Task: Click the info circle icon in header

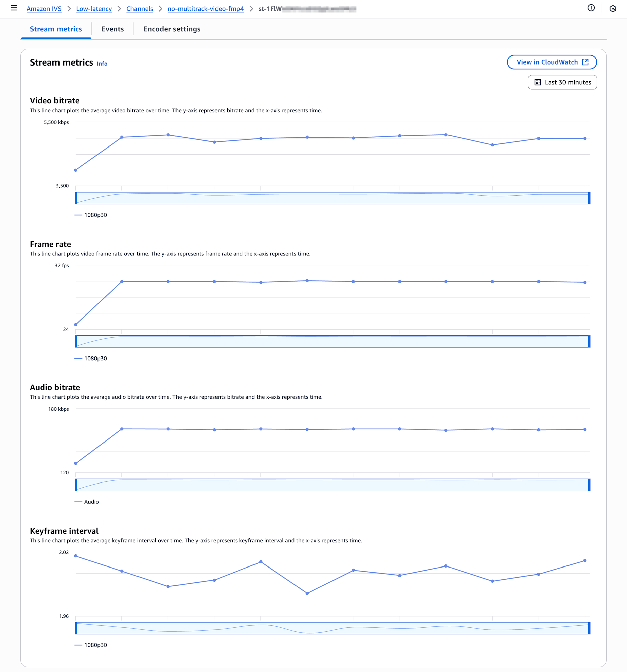Action: click(591, 8)
